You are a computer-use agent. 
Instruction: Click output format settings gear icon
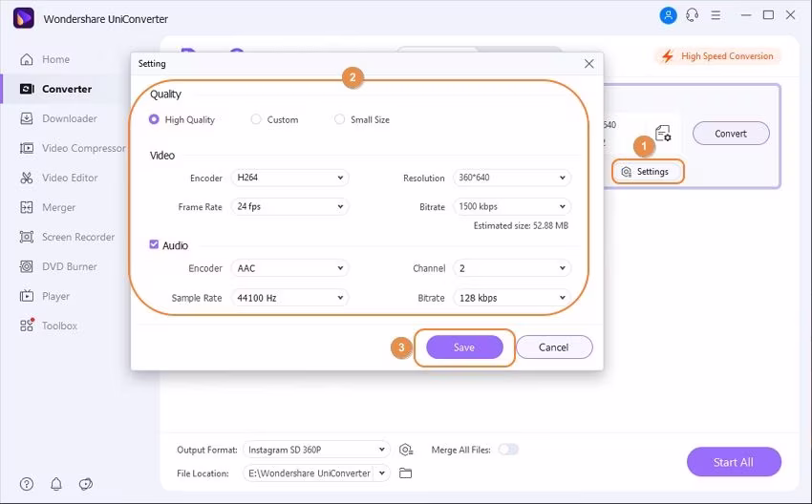pos(406,450)
